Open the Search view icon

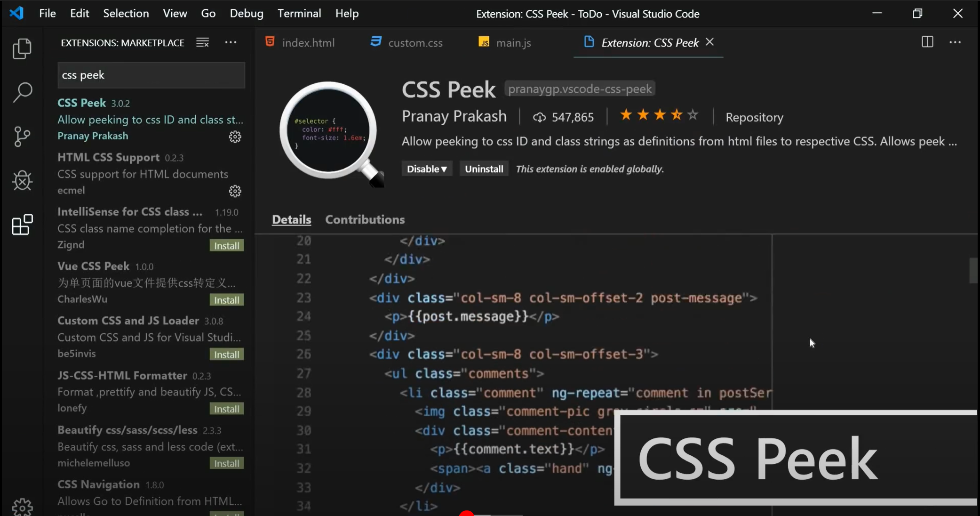[22, 92]
